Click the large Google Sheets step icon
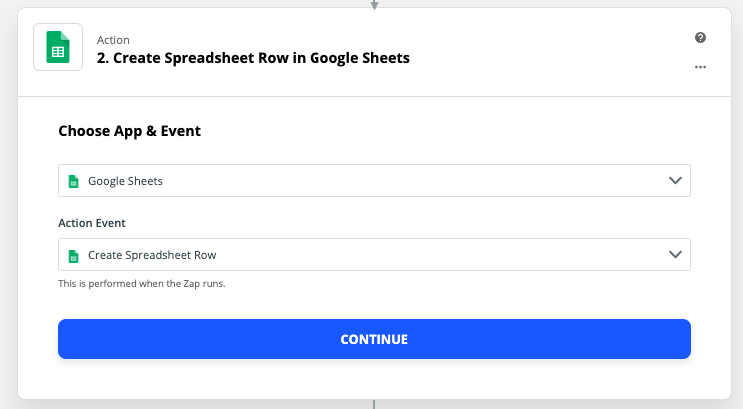Viewport: 743px width, 409px height. (58, 47)
